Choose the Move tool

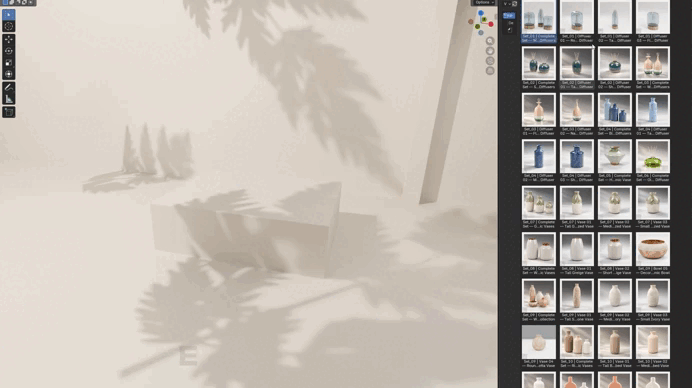8,40
